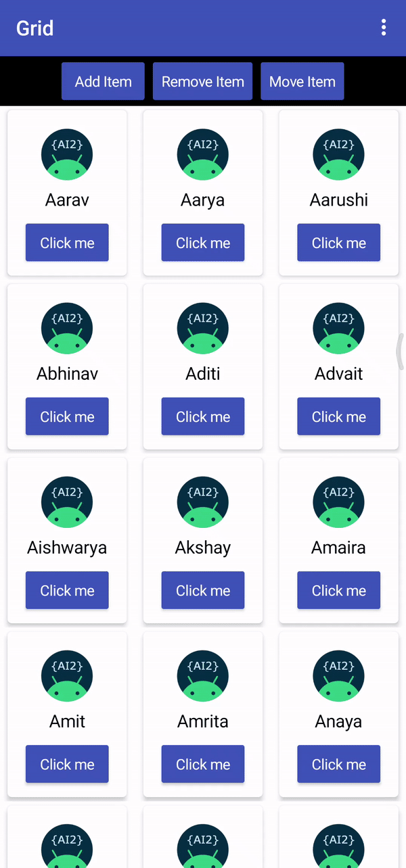This screenshot has height=868, width=406.
Task: Click the Remove Item button
Action: tap(202, 81)
